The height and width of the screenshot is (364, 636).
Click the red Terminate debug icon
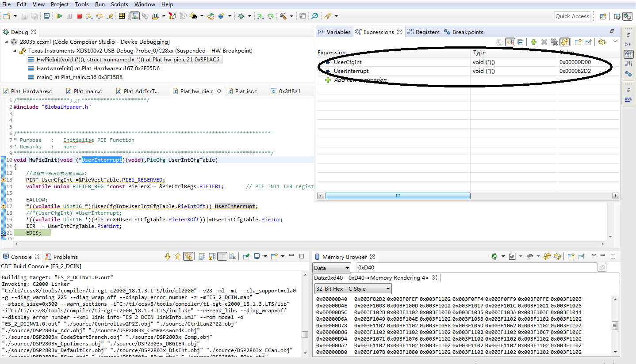[x=80, y=16]
